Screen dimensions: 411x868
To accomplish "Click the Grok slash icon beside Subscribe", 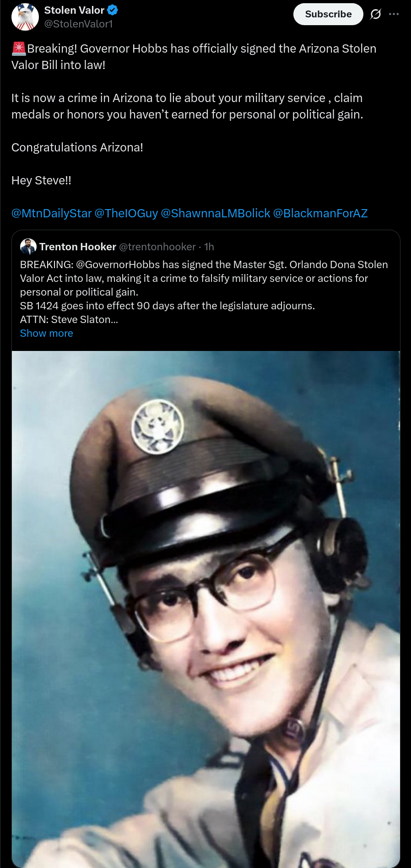I will 375,14.
